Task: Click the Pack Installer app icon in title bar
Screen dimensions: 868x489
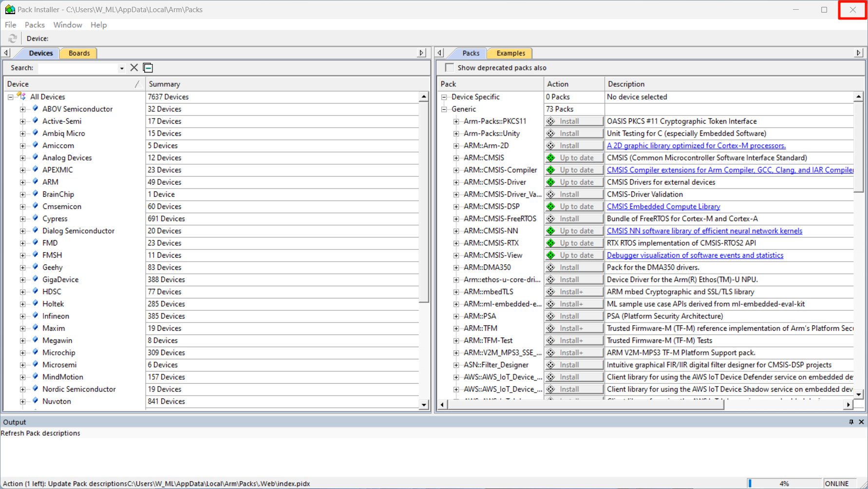Action: 10,9
